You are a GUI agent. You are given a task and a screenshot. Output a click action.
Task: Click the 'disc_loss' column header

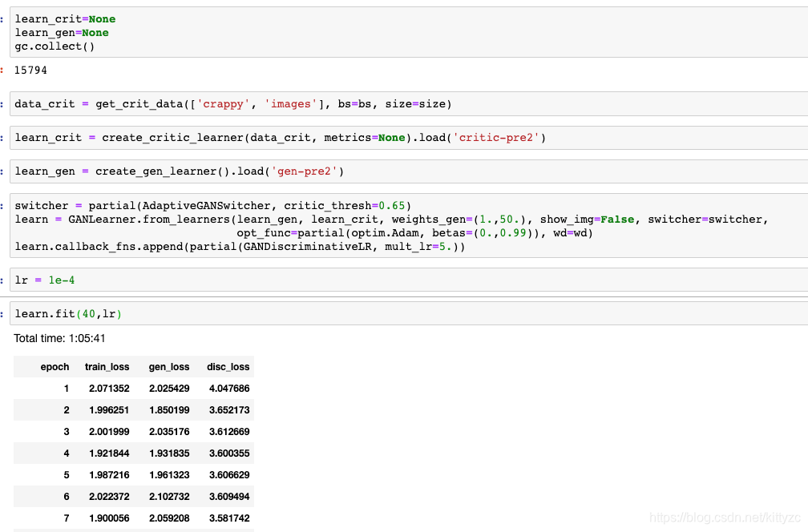click(228, 367)
